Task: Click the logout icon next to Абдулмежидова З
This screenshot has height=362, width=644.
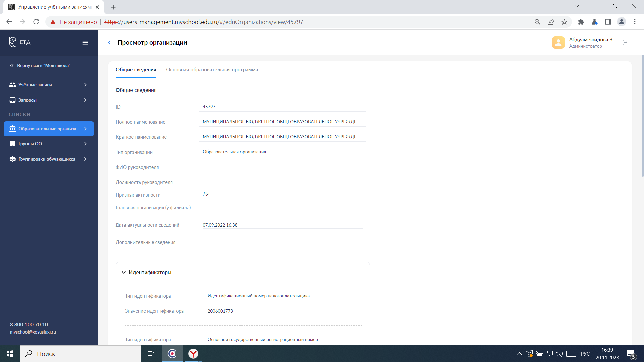Action: point(625,43)
